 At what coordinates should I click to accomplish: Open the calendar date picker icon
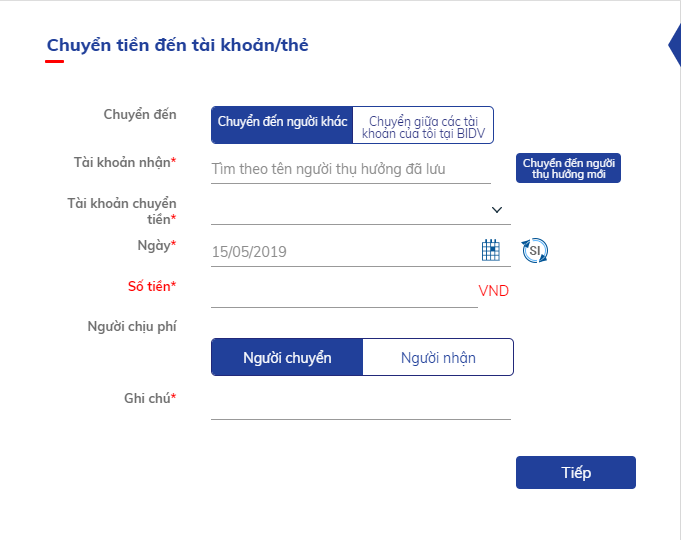pyautogui.click(x=491, y=250)
